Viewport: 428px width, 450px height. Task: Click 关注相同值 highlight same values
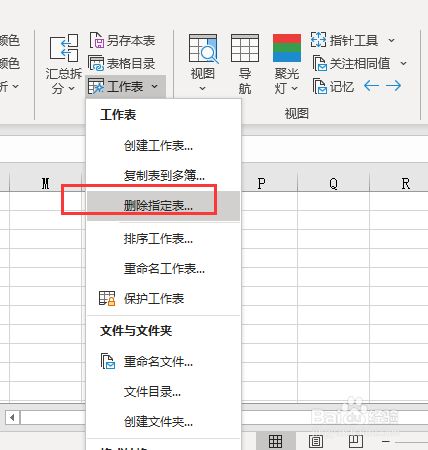coord(351,63)
